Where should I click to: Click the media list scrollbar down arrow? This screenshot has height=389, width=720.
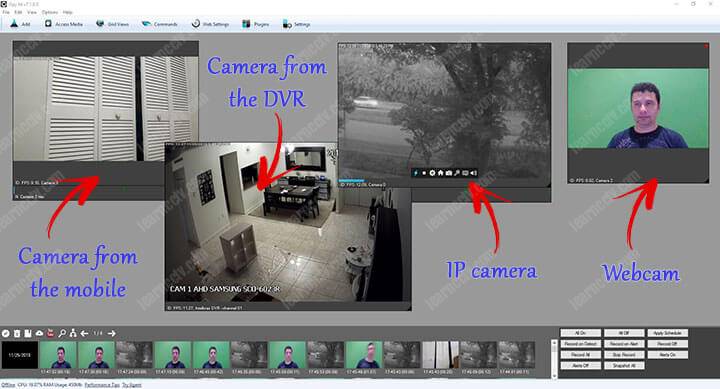pos(554,376)
